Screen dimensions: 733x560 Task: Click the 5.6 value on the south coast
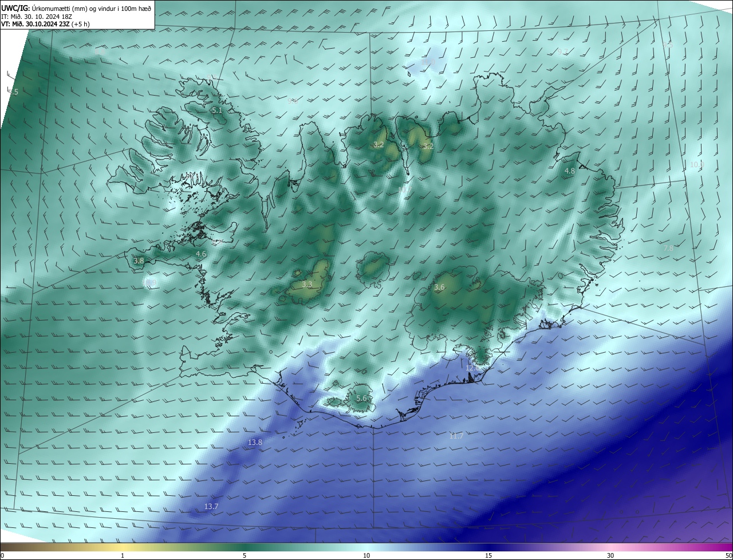(x=361, y=399)
